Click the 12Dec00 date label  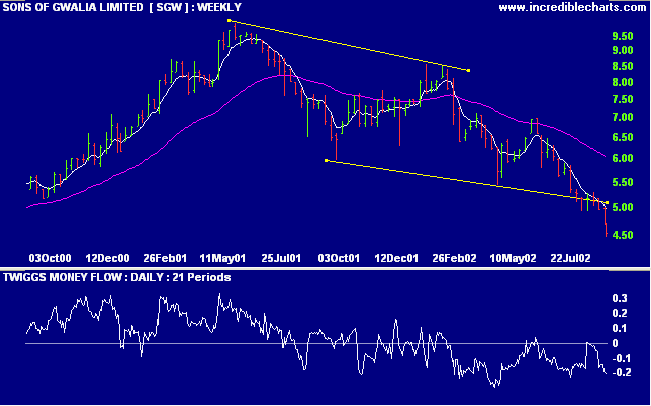(x=107, y=258)
